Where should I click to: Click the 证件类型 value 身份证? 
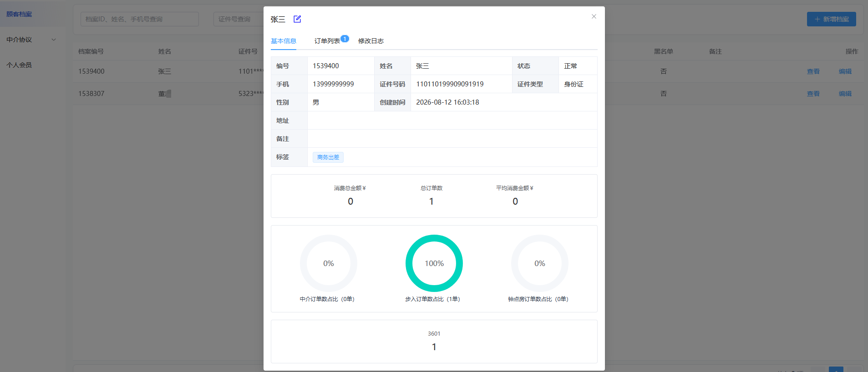coord(574,84)
